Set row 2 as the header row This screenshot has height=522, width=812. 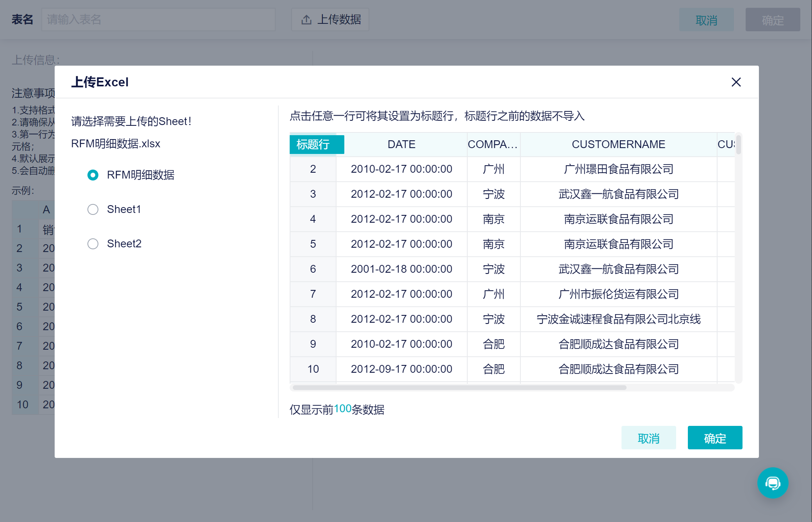pyautogui.click(x=313, y=169)
